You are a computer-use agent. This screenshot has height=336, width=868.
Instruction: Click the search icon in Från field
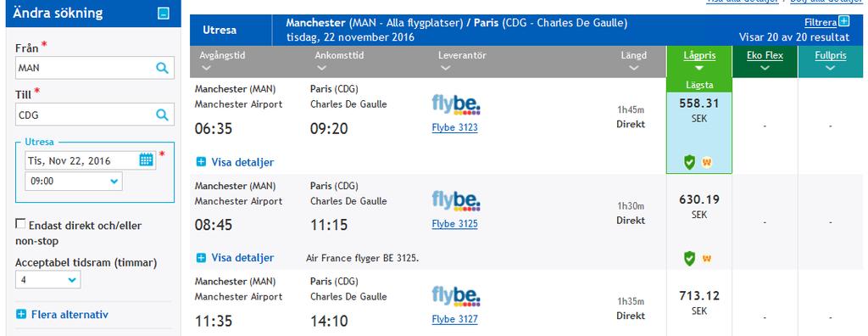point(162,68)
